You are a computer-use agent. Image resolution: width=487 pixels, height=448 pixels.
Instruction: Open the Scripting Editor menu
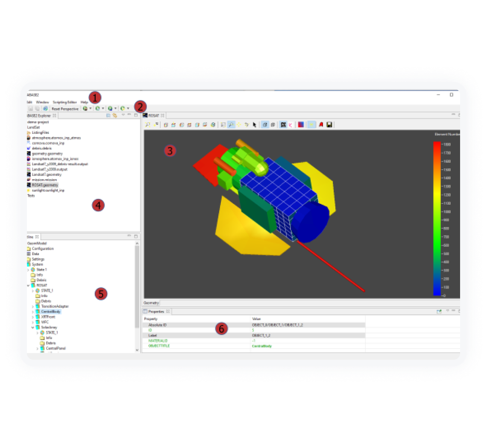pos(65,102)
